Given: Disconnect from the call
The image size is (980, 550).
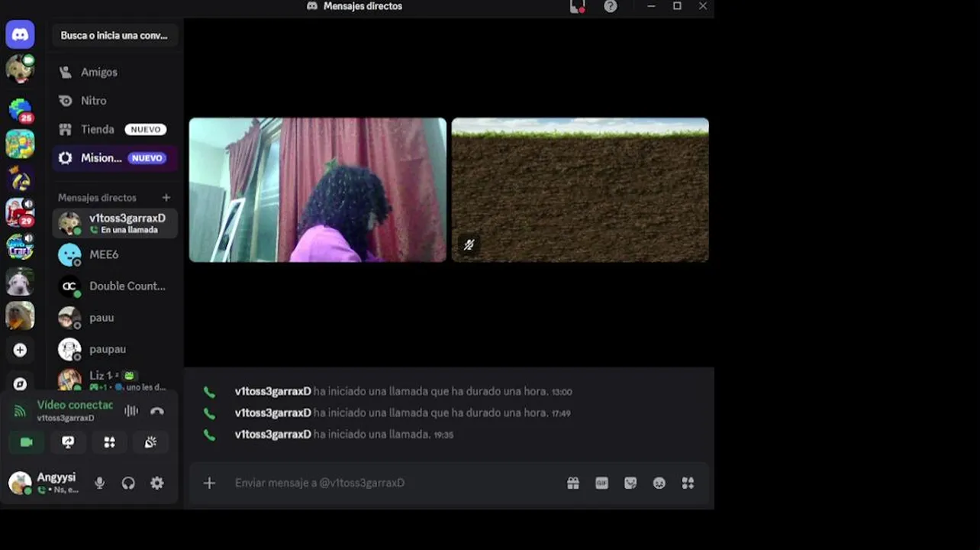Looking at the screenshot, I should pos(157,411).
